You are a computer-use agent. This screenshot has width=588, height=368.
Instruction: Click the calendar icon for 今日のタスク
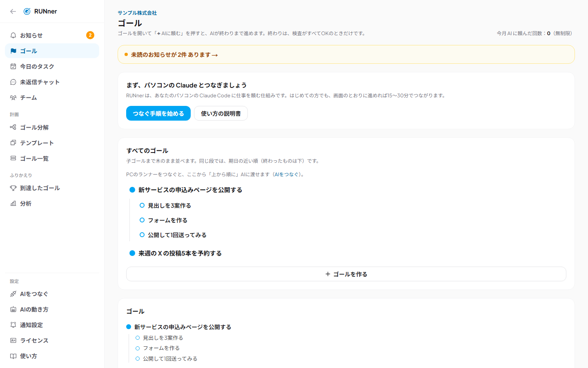[13, 67]
